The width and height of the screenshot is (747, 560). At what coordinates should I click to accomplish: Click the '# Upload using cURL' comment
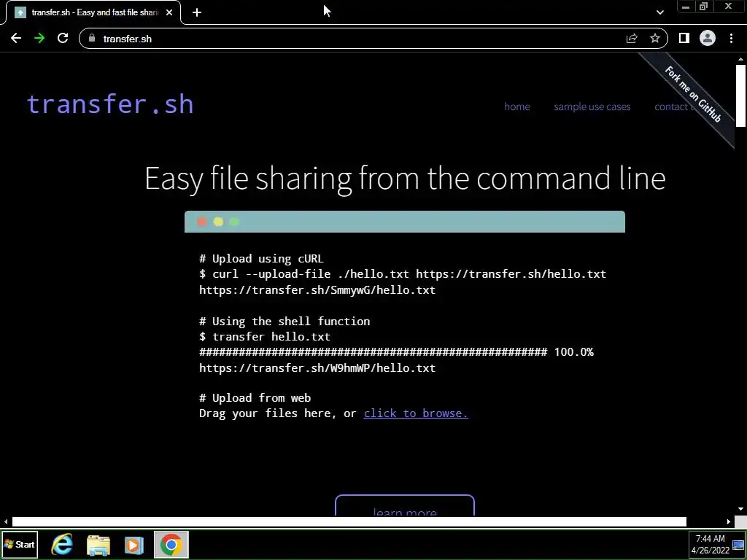click(x=261, y=259)
